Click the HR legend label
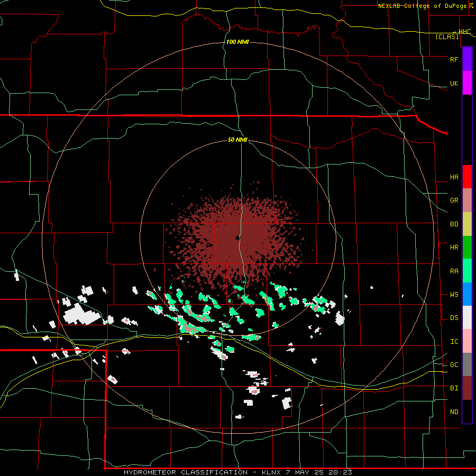476x476 pixels. pyautogui.click(x=454, y=248)
